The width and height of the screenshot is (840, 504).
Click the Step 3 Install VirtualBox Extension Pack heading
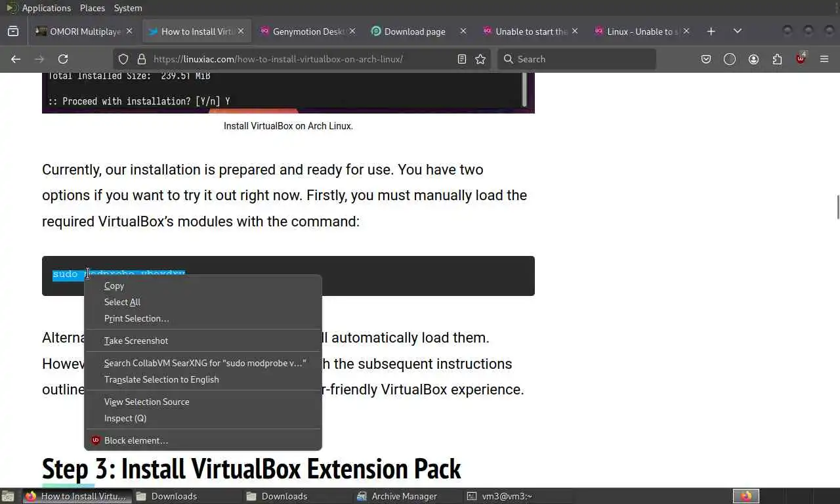tap(251, 469)
